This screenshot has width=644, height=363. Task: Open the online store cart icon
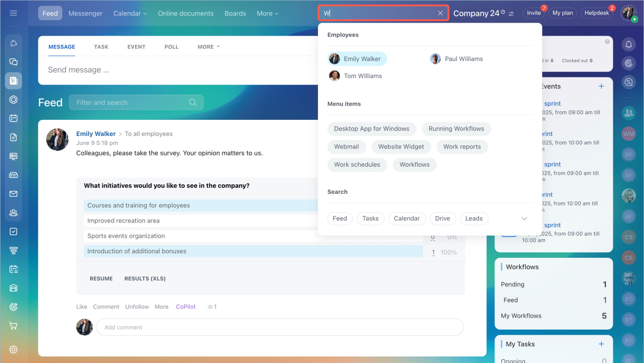[x=14, y=326]
